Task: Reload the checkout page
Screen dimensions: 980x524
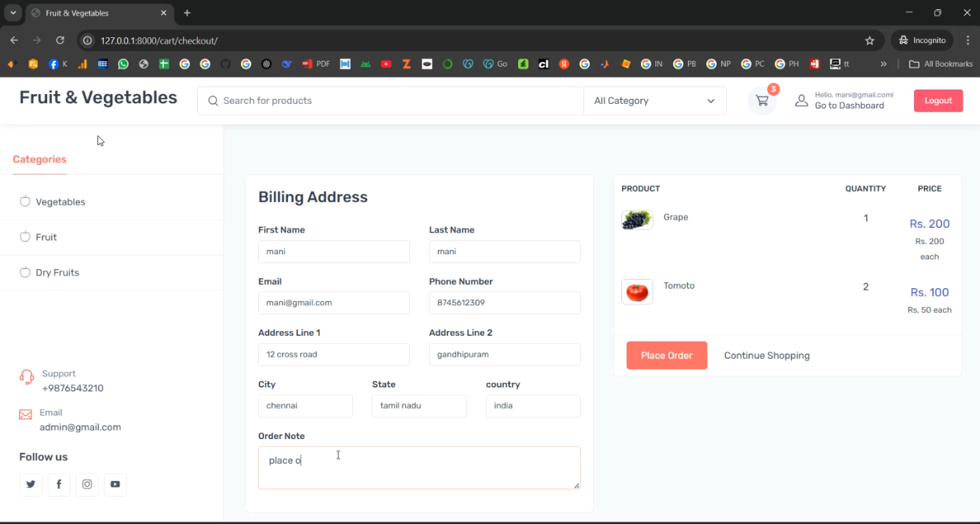Action: [x=60, y=41]
